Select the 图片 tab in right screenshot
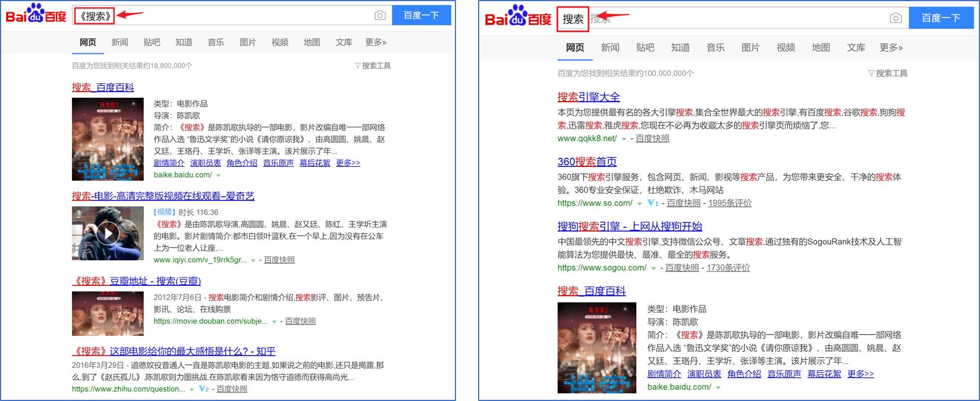The height and width of the screenshot is (401, 980). pos(751,48)
